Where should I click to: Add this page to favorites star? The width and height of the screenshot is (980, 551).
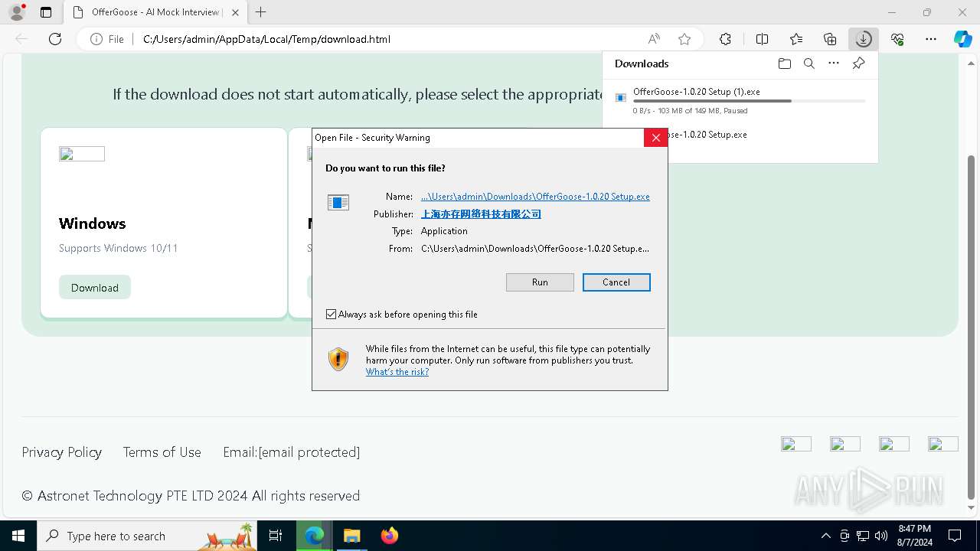pos(684,39)
